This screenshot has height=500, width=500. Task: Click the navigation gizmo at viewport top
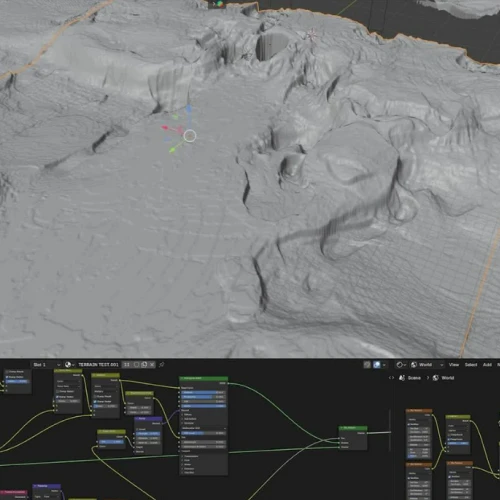click(x=219, y=4)
